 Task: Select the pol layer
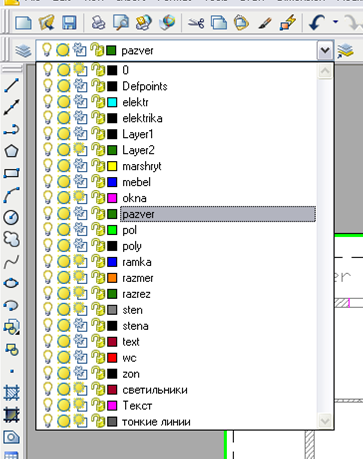coord(129,230)
